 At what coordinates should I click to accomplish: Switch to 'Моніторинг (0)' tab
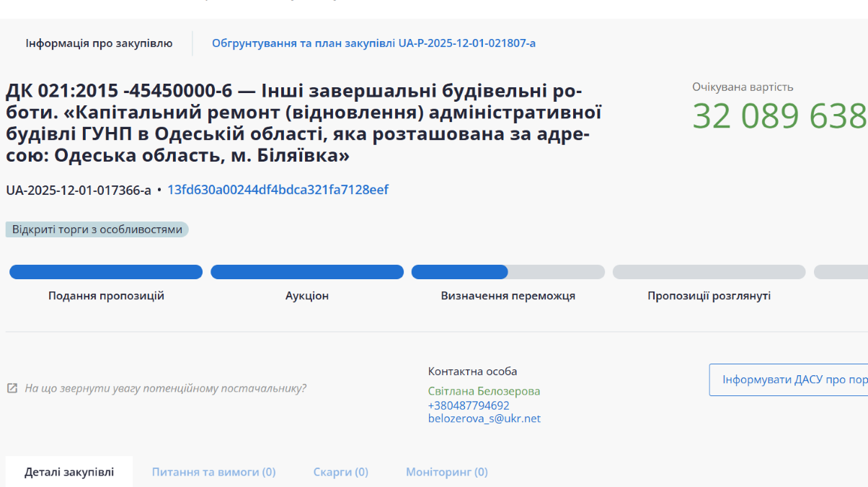(446, 472)
